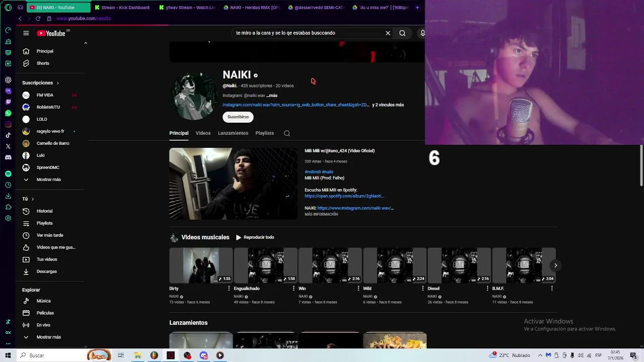The width and height of the screenshot is (644, 362).
Task: Open notification center on the taskbar
Action: [634, 355]
